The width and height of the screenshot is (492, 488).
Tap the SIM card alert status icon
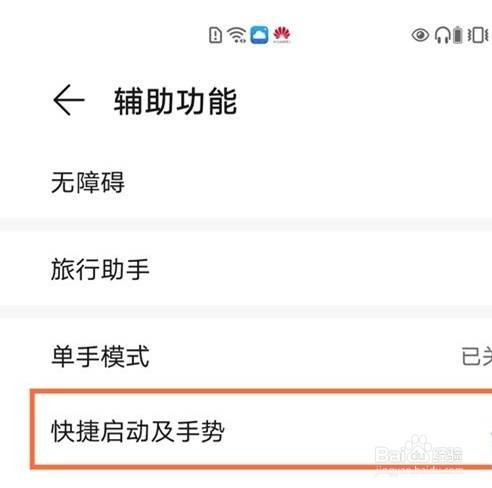tap(215, 35)
